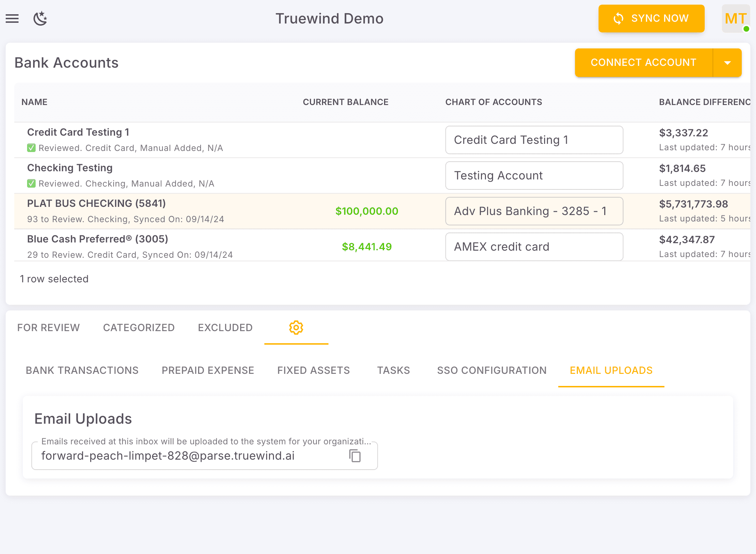
Task: Select the SSO CONFIGURATION tab
Action: click(x=492, y=370)
